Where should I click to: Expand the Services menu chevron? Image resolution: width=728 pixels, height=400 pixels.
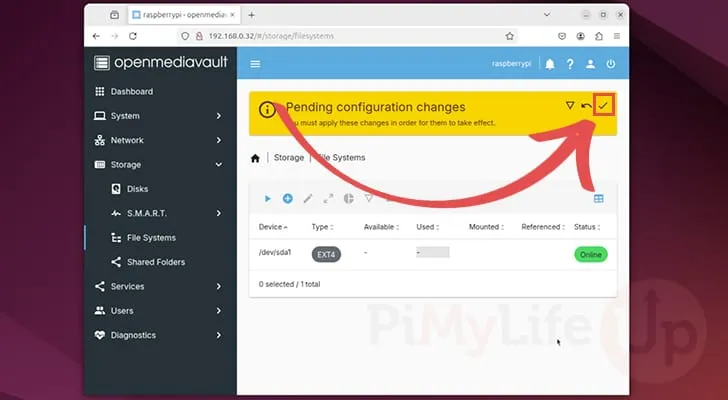(x=219, y=286)
